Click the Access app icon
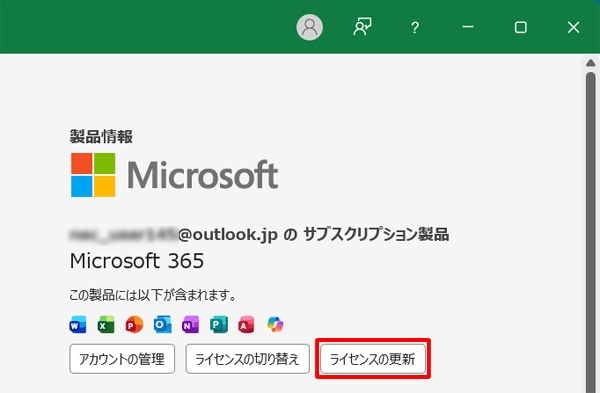 [x=247, y=325]
